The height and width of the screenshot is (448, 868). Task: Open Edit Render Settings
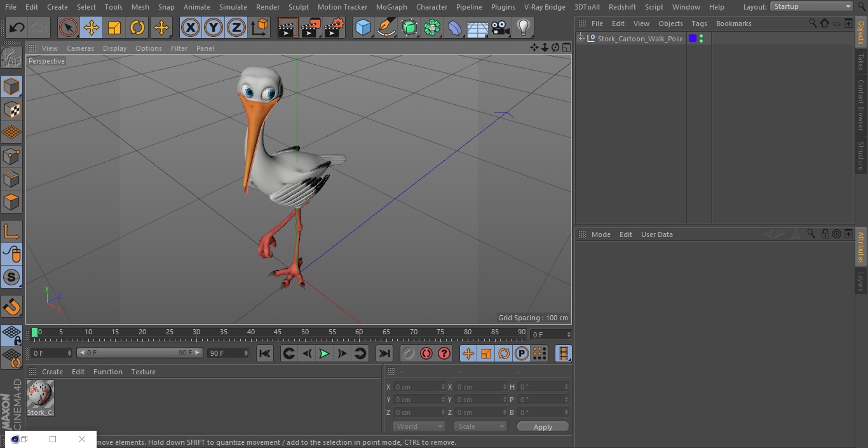click(x=334, y=27)
